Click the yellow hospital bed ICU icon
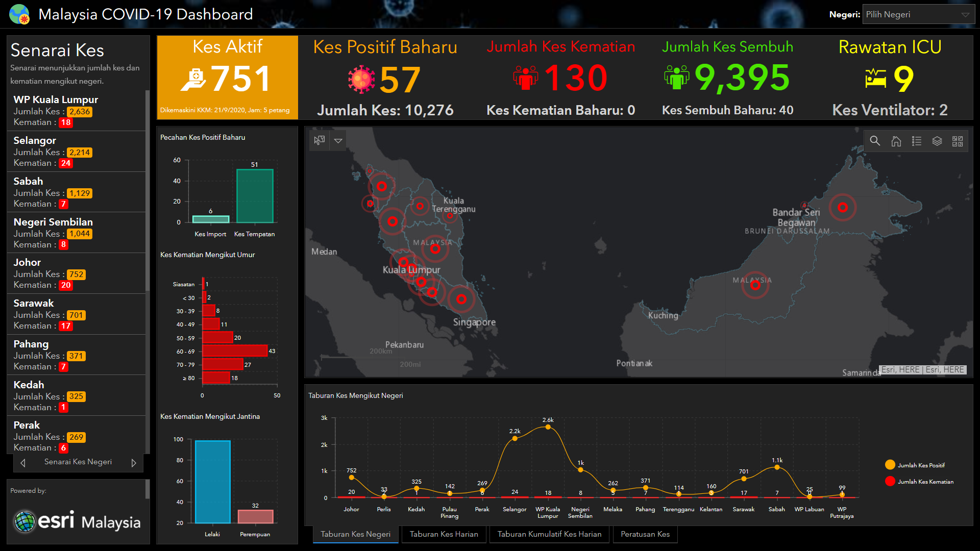 tap(875, 78)
